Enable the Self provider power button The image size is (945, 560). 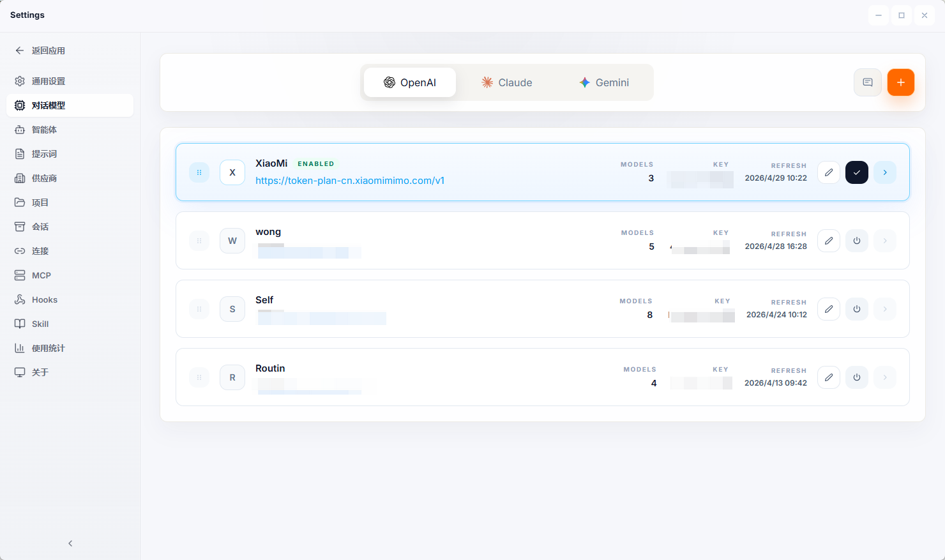click(857, 309)
